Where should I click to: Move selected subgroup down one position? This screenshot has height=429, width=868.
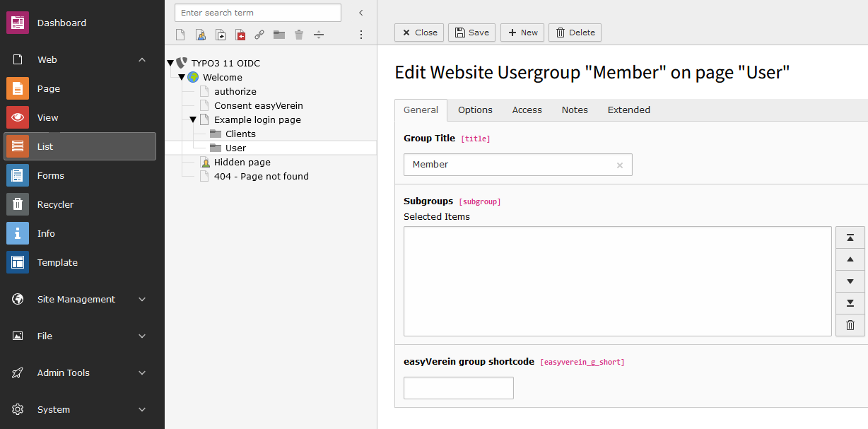coord(850,281)
